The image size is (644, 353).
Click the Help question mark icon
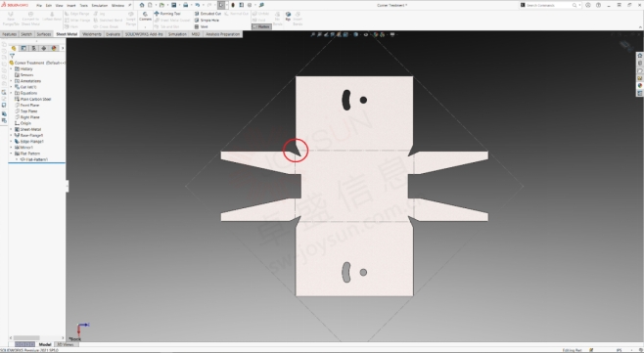click(598, 5)
